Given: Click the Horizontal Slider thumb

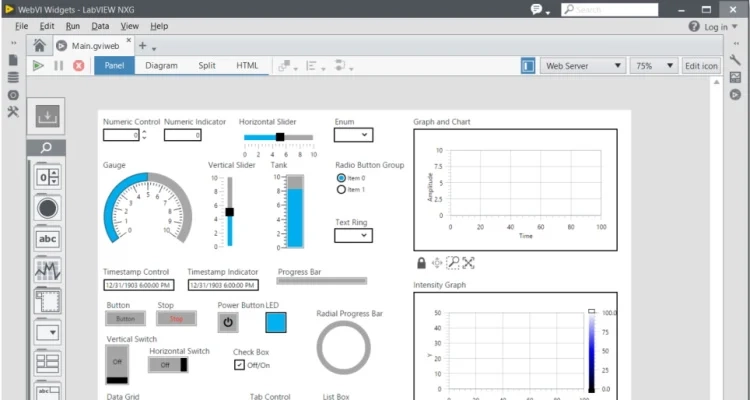Looking at the screenshot, I should click(280, 137).
